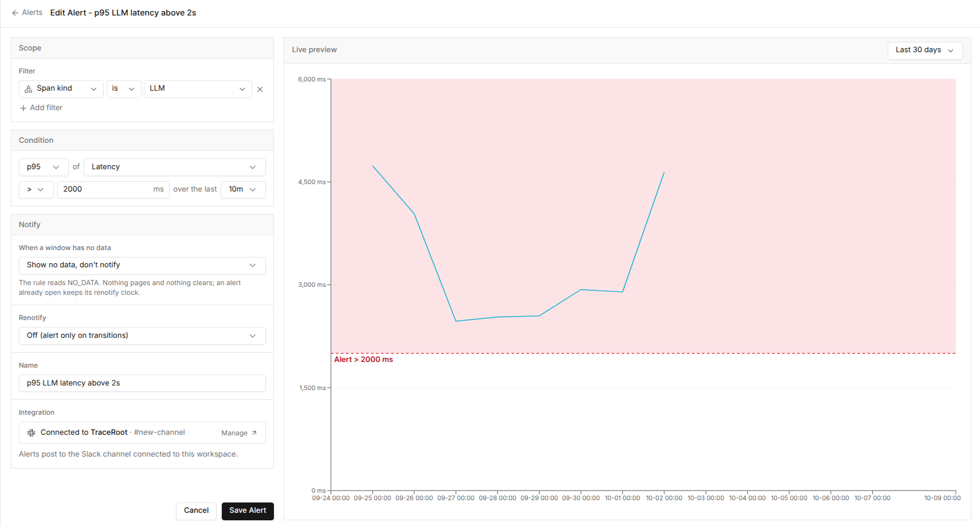The width and height of the screenshot is (980, 526).
Task: Click the back arrow icon beside Alerts
Action: 15,13
